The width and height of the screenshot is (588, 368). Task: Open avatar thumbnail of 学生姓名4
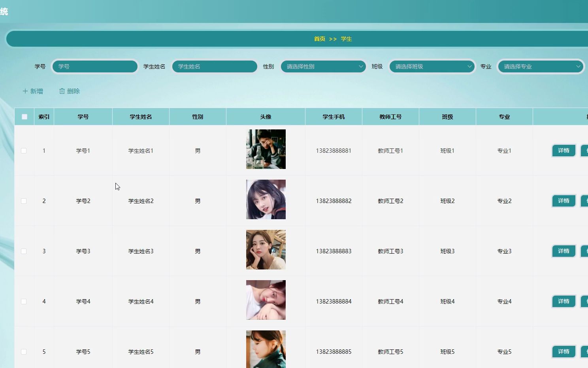click(266, 300)
